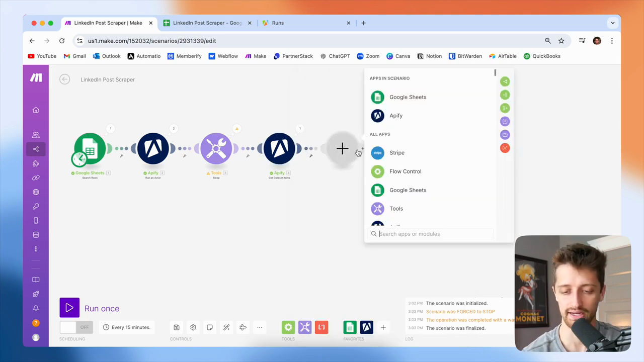
Task: Open schedule clock on Google Sheets module
Action: [78, 159]
